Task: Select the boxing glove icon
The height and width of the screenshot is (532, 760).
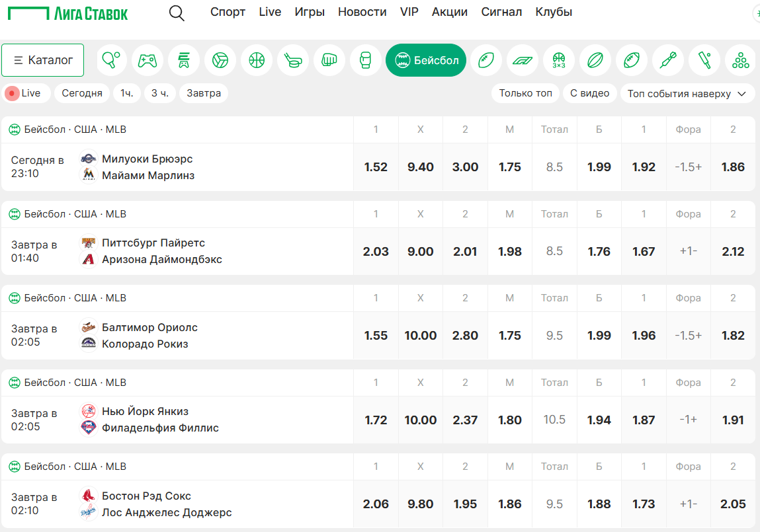Action: (x=366, y=60)
